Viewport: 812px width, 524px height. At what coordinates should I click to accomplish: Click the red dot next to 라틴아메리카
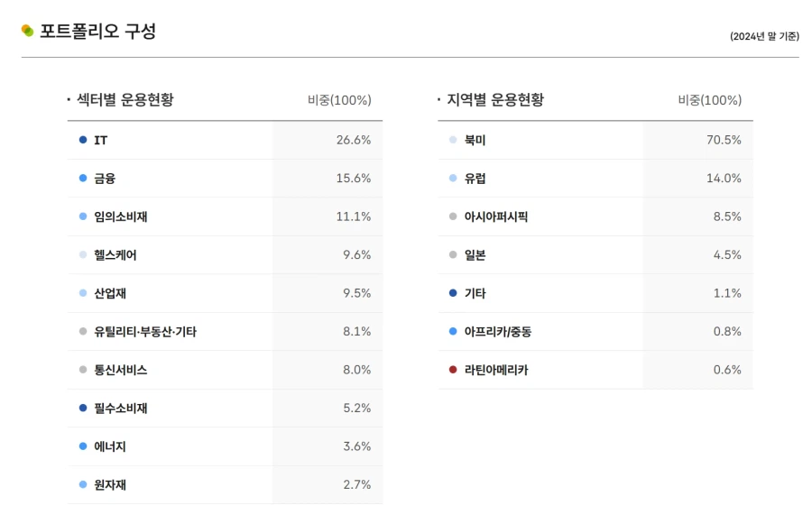tap(453, 370)
